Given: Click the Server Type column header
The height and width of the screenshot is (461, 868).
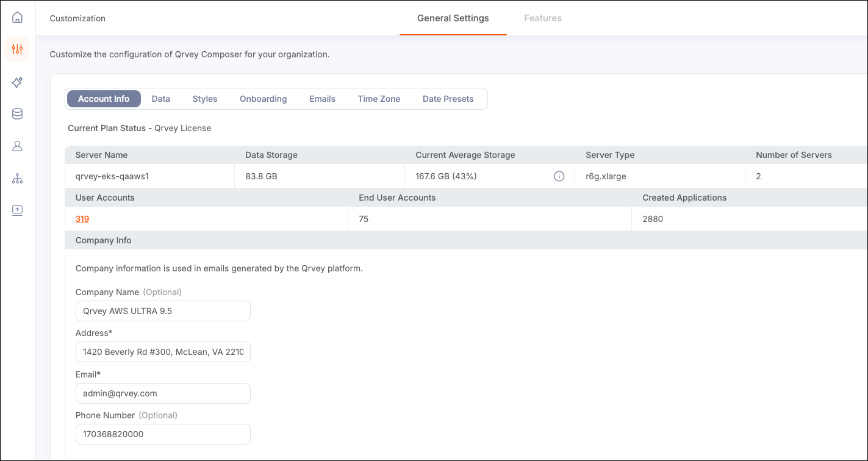Looking at the screenshot, I should coord(610,155).
